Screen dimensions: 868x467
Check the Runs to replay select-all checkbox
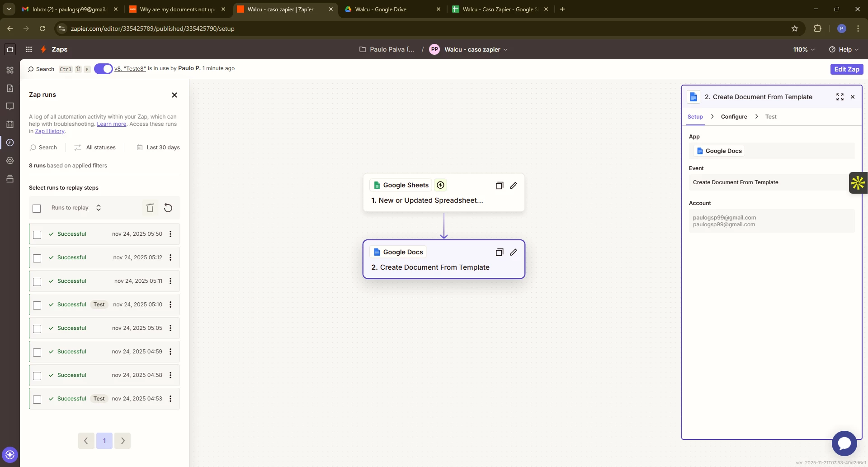(x=37, y=208)
